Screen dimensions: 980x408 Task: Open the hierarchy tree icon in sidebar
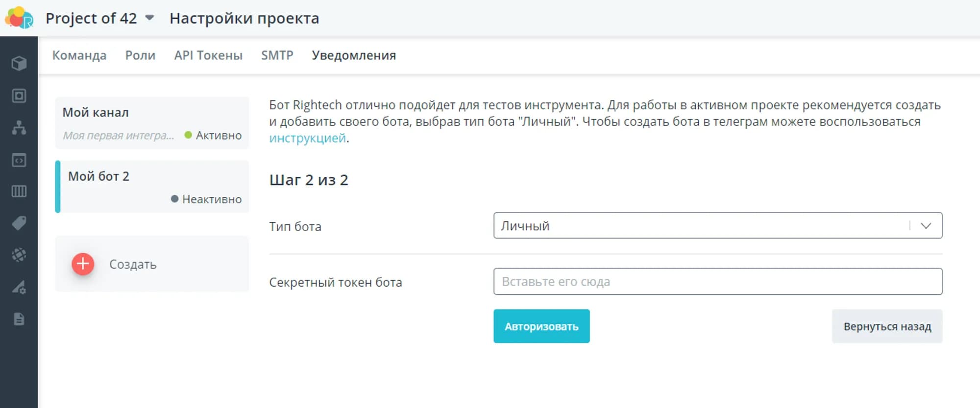coord(19,127)
